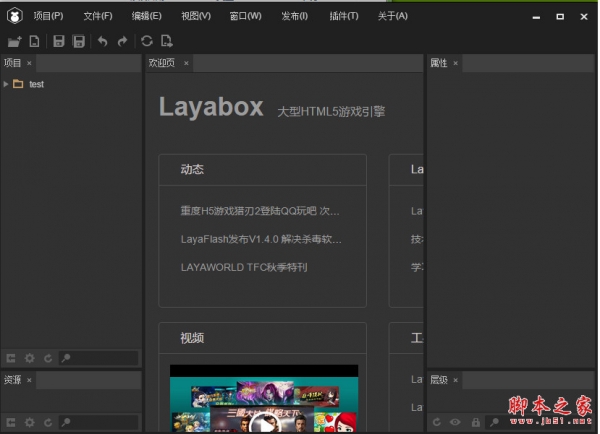Image resolution: width=600 pixels, height=434 pixels.
Task: Open the 编辑(E) menu
Action: [147, 16]
